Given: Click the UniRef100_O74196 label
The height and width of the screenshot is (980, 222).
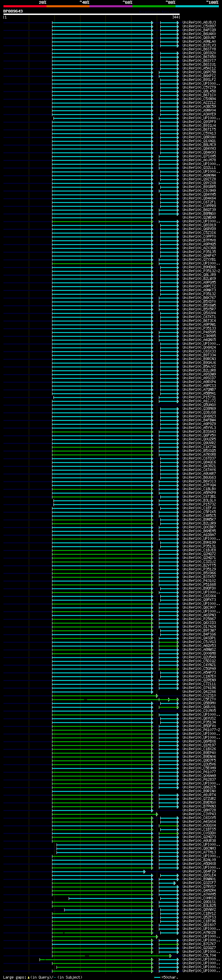Looking at the screenshot, I should (x=199, y=688).
